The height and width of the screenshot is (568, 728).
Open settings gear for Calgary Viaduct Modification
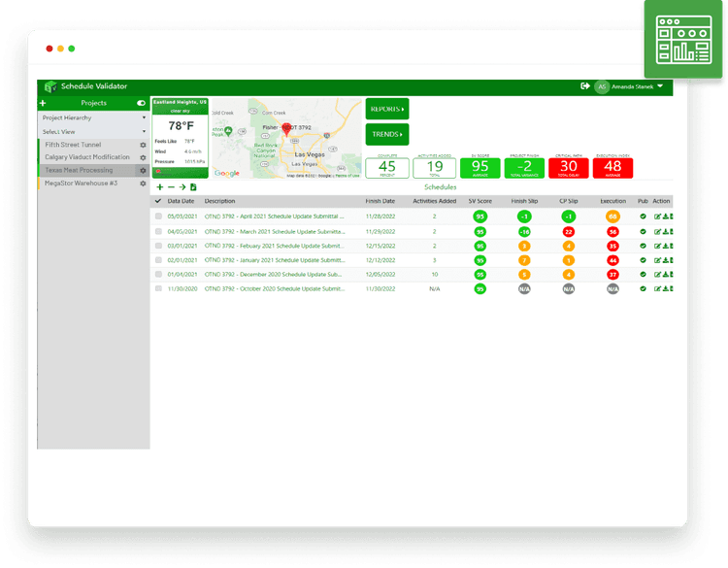point(143,157)
